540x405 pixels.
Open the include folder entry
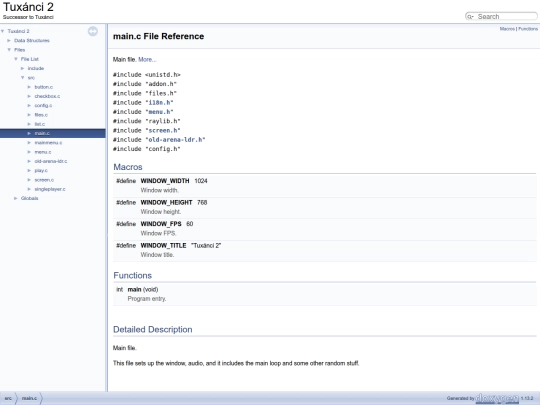[x=36, y=69]
